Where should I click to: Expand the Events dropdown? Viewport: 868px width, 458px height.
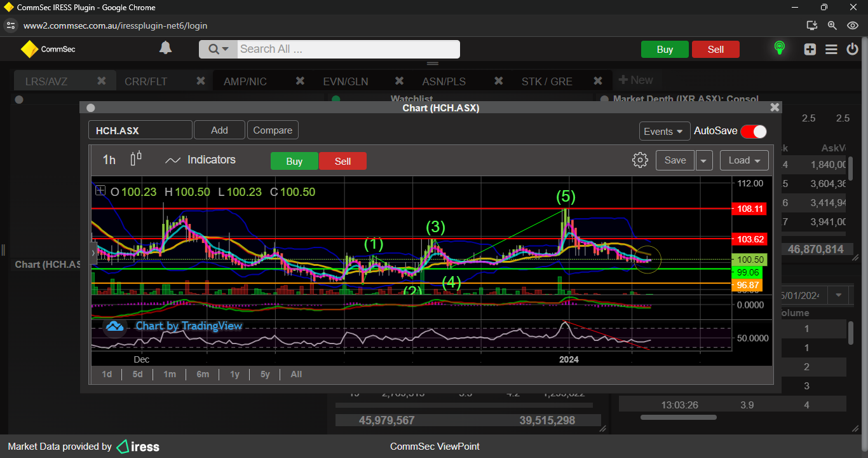pyautogui.click(x=665, y=131)
